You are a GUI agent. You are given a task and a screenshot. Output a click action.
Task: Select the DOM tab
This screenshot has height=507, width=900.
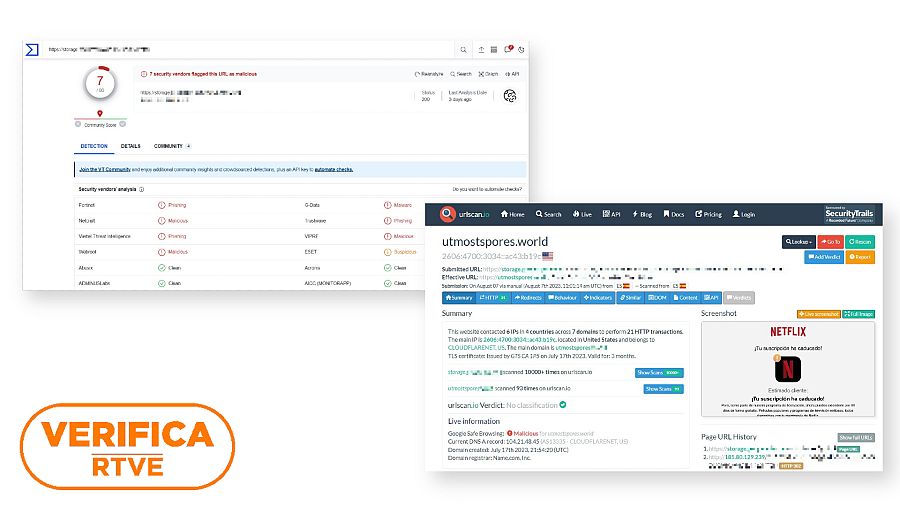[x=657, y=297]
